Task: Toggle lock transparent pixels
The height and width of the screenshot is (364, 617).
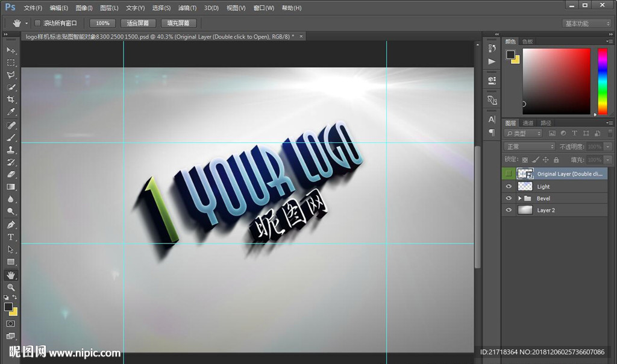Action: [x=525, y=160]
